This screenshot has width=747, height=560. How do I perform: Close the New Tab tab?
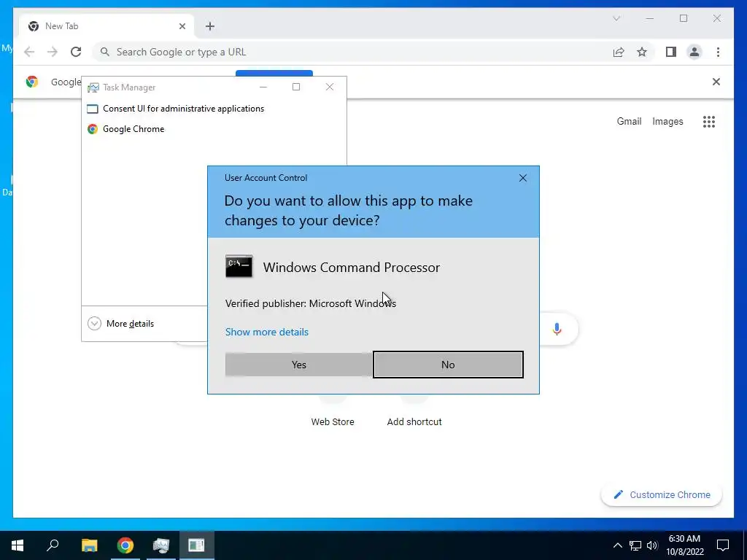pos(182,26)
